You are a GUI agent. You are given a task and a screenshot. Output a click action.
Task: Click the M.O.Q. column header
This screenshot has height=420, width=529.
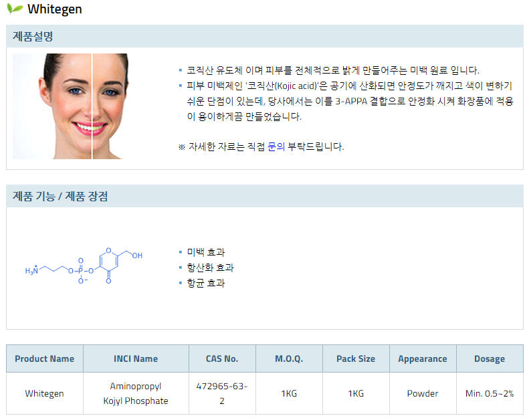pos(289,358)
